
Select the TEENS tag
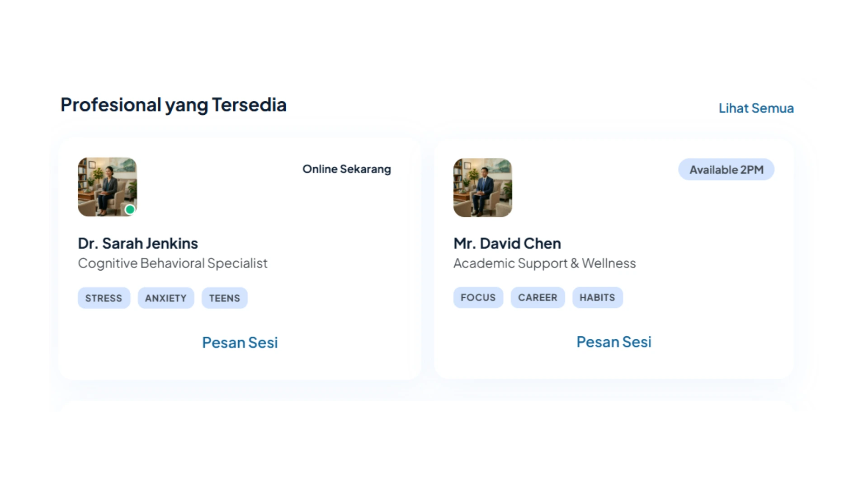(x=225, y=298)
